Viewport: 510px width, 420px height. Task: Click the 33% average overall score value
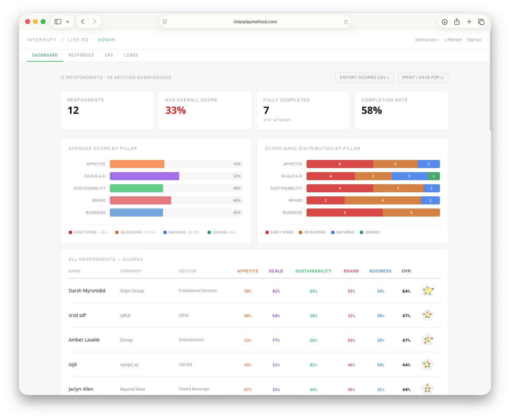tap(176, 110)
